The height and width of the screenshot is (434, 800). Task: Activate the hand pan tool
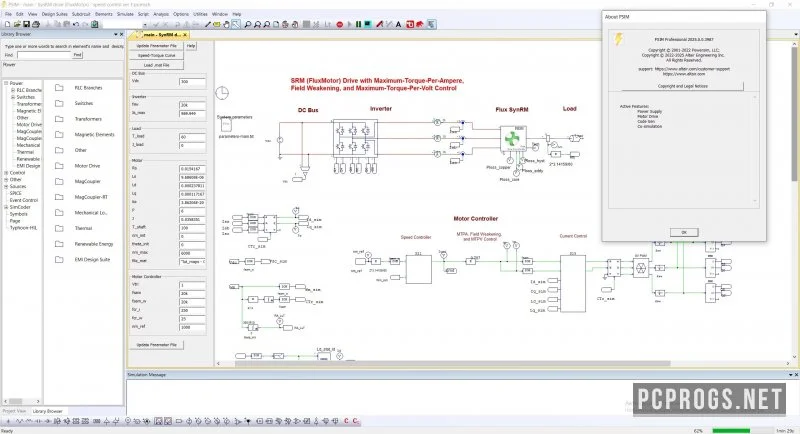(x=226, y=24)
